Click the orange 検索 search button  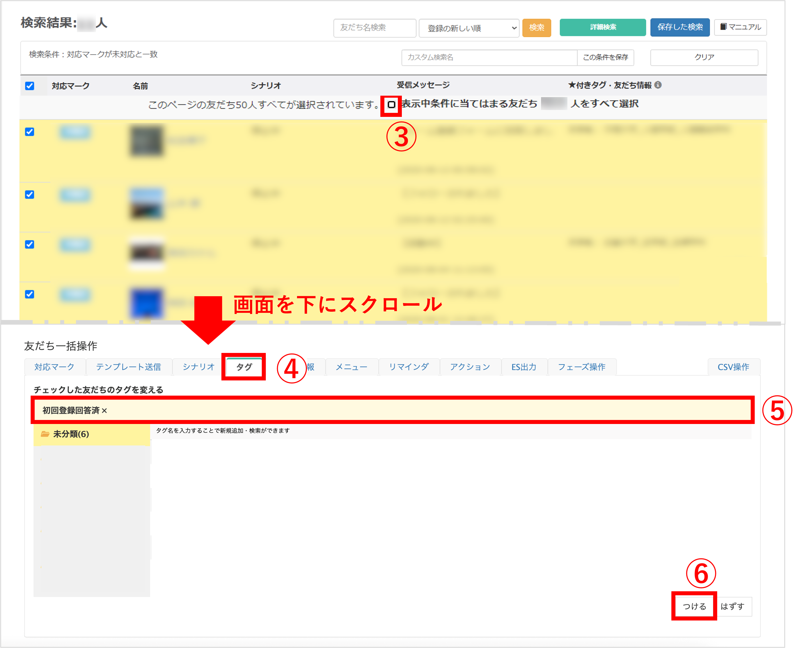[537, 28]
